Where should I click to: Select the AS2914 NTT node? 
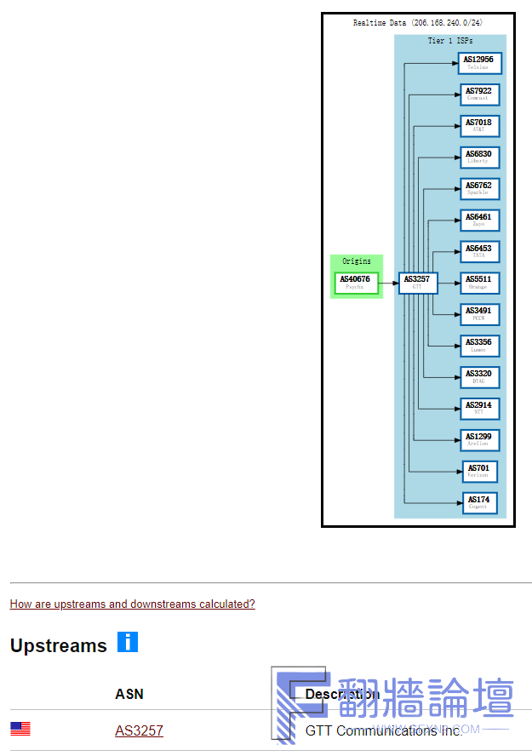pos(479,409)
